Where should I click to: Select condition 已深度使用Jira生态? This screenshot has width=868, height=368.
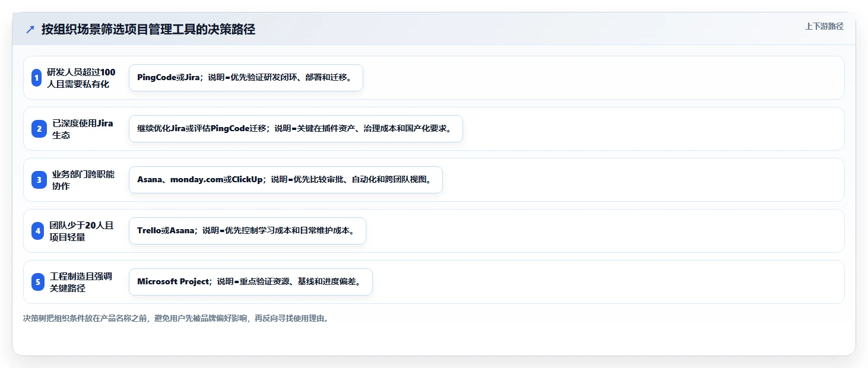(83, 129)
